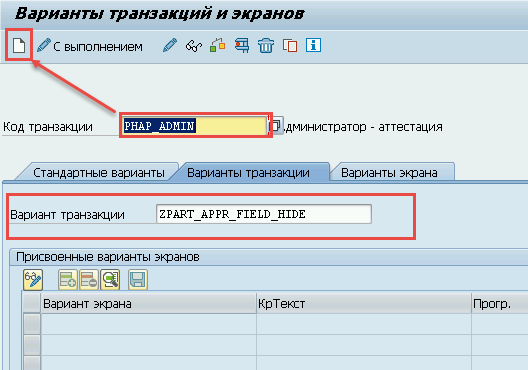Click the 'Код транзакции' field label
Viewport: 528px width, 370px height.
[48, 127]
